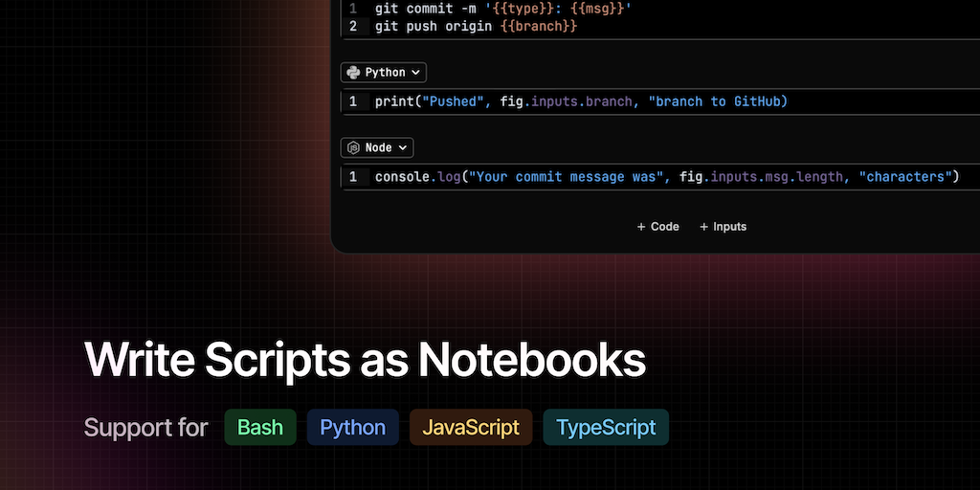Click the Python logo icon in the cell header

354,73
